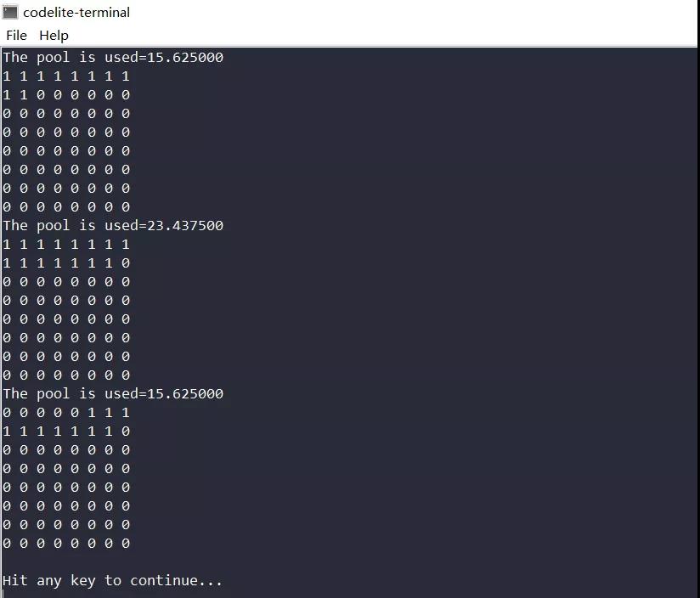Click the first 'pool is used=15.625000' line

pyautogui.click(x=113, y=58)
